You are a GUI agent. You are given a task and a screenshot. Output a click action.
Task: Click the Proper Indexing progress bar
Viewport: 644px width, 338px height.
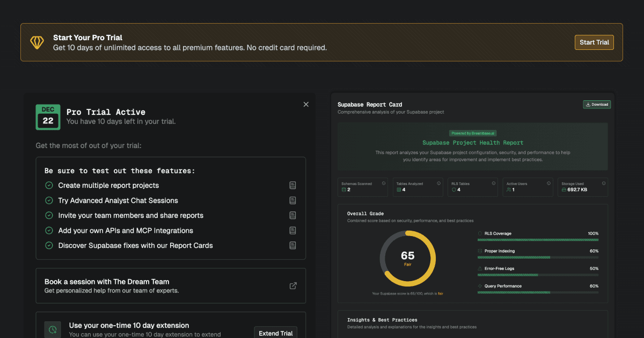538,258
